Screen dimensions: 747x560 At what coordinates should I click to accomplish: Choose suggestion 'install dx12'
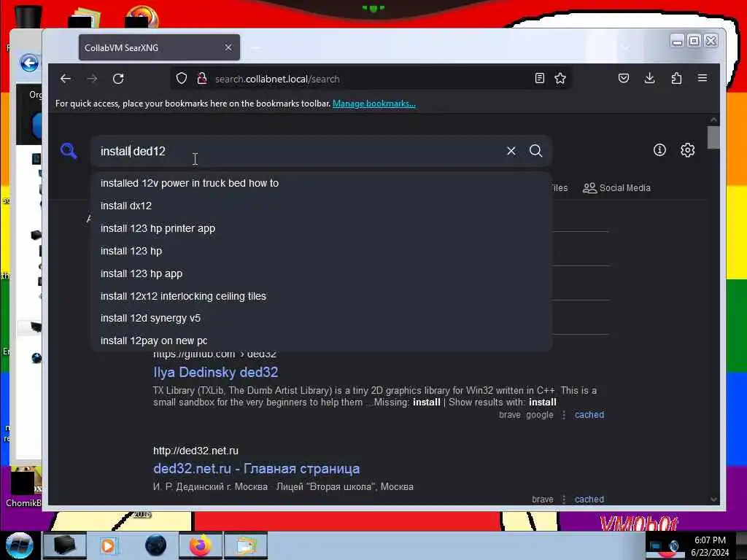tap(322, 206)
